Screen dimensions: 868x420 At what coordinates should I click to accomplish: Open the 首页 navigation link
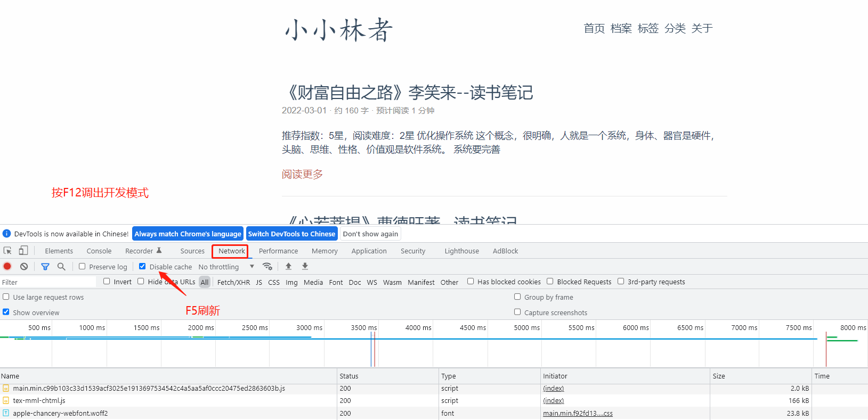(x=594, y=28)
